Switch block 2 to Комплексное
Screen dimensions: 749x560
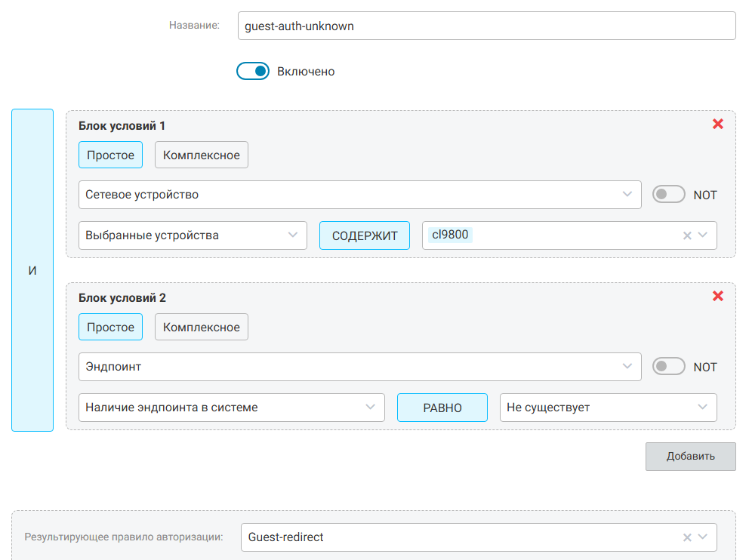202,328
